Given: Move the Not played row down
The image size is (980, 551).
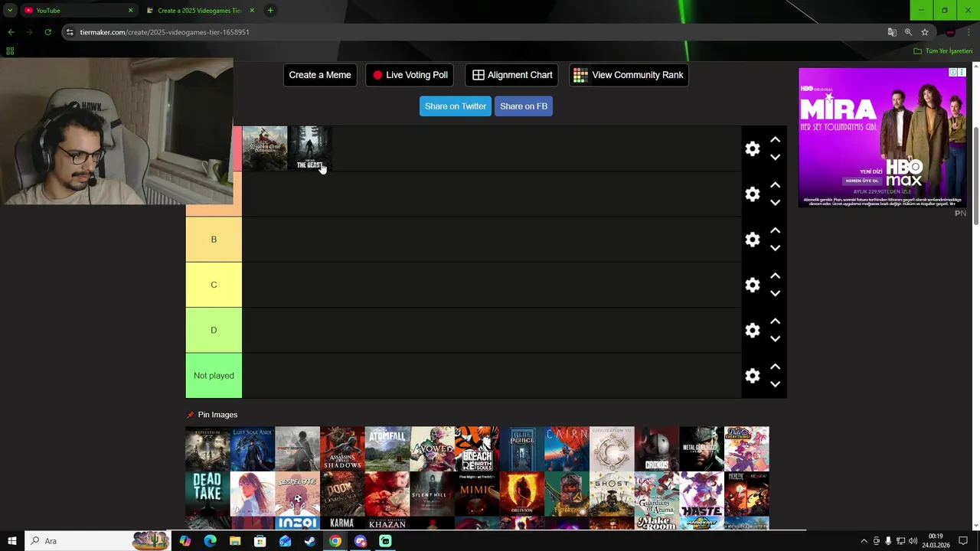Looking at the screenshot, I should click(775, 384).
